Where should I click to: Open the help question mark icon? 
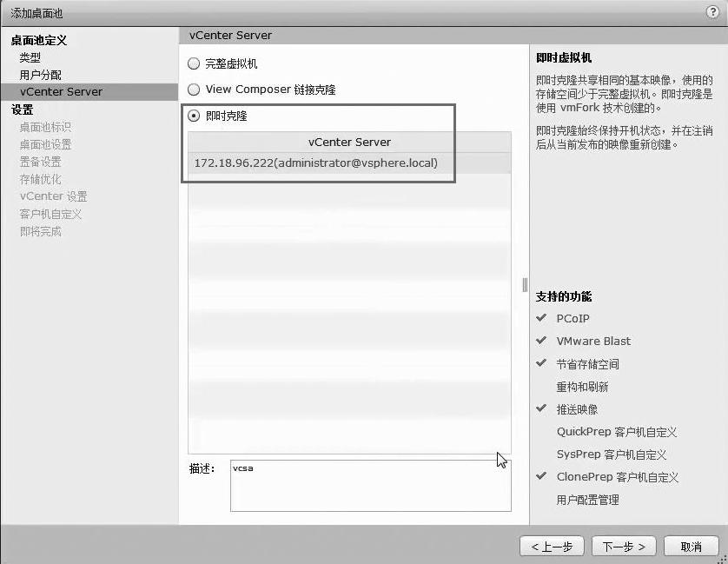pyautogui.click(x=712, y=12)
